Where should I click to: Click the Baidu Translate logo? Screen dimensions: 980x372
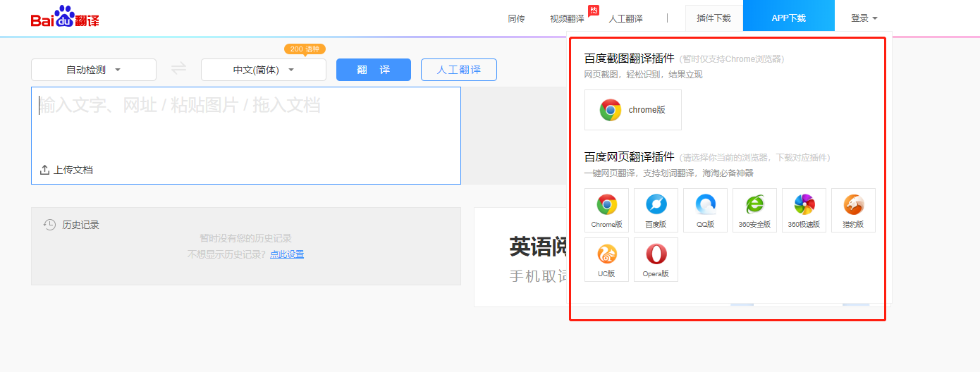point(65,17)
